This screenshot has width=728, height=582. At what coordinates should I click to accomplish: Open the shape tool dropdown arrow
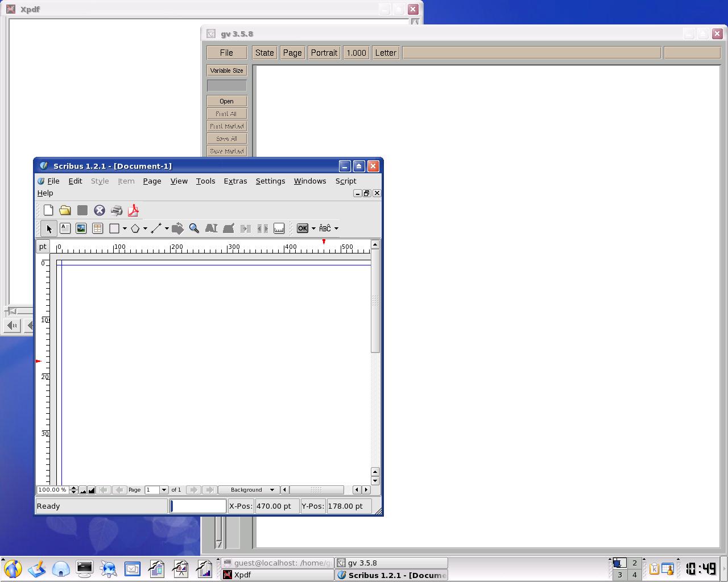(125, 228)
